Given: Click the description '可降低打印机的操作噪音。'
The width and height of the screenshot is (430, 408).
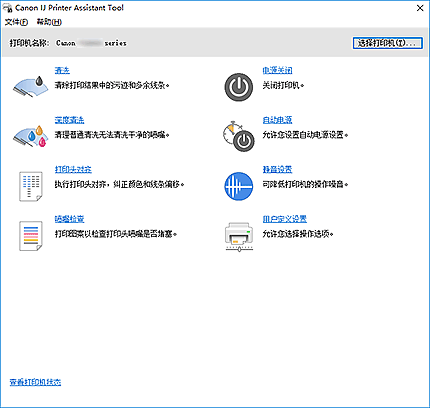Looking at the screenshot, I should coord(305,184).
